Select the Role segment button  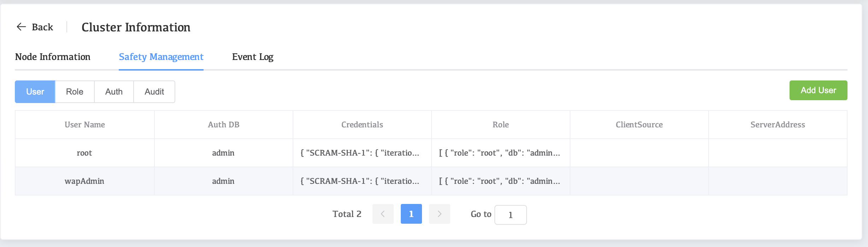[75, 92]
